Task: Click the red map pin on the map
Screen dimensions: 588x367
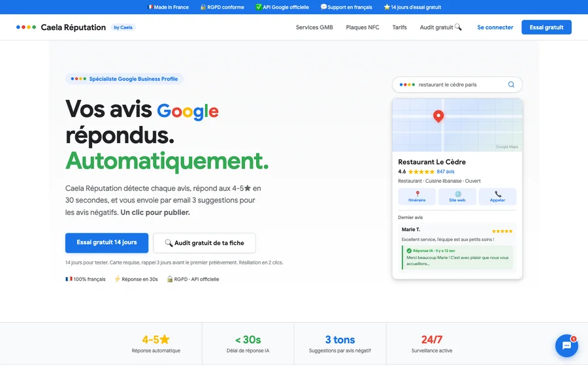Action: click(x=438, y=117)
